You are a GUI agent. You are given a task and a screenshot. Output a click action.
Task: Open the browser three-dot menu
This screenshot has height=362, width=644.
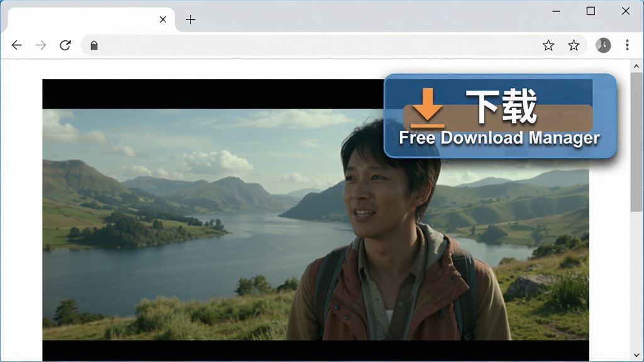coord(627,45)
